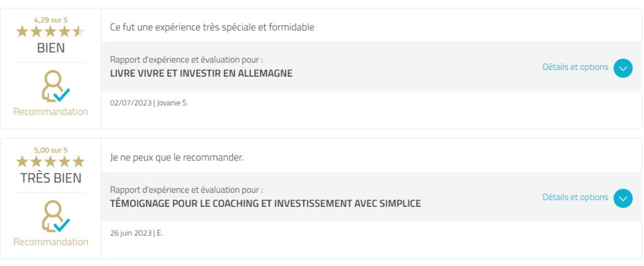Screen dimensions: 644x266
Task: Click the 'TRÈS BIEN' rating label
Action: [51, 178]
